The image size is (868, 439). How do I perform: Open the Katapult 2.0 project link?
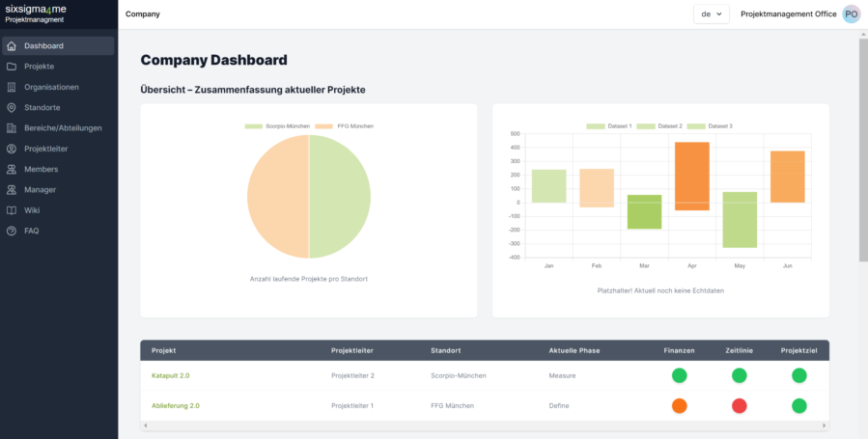coord(171,375)
